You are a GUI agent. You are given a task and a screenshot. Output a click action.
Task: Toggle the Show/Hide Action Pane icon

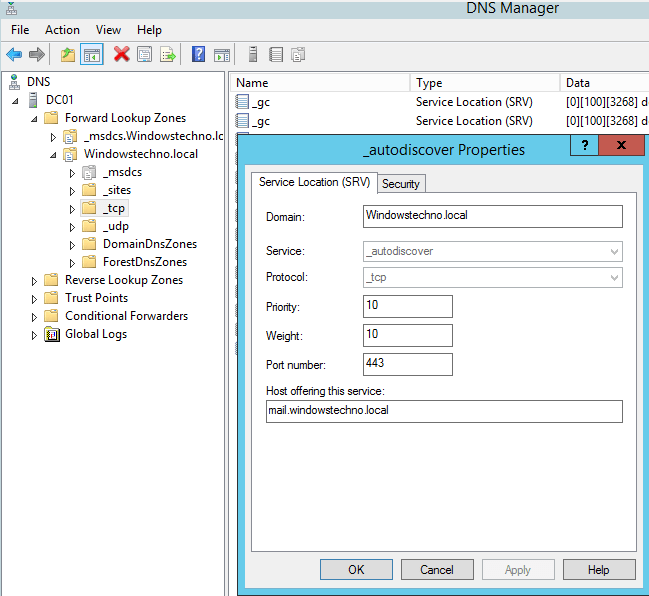pos(222,54)
